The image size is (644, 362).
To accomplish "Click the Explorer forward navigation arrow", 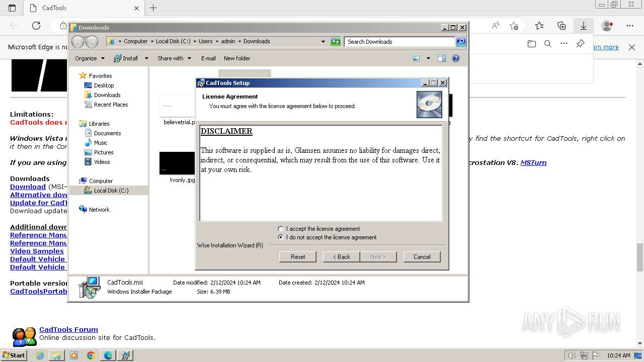I will click(x=92, y=42).
